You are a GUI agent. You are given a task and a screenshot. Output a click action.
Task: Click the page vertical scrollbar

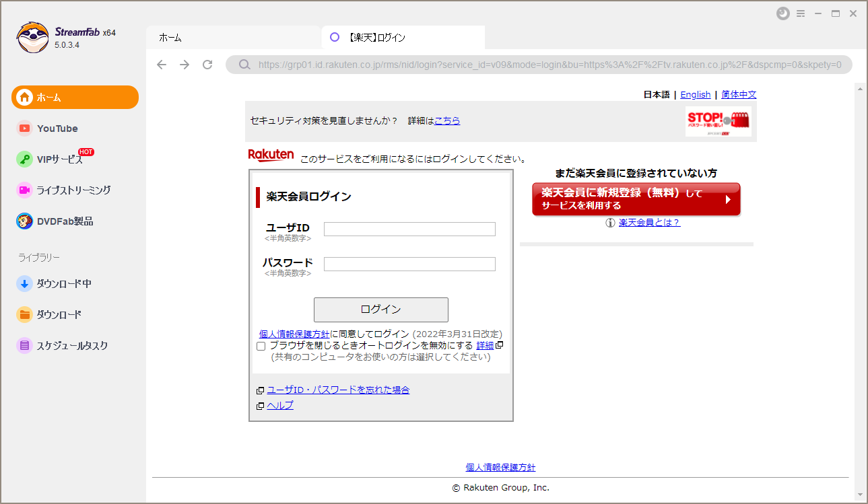coord(859,291)
